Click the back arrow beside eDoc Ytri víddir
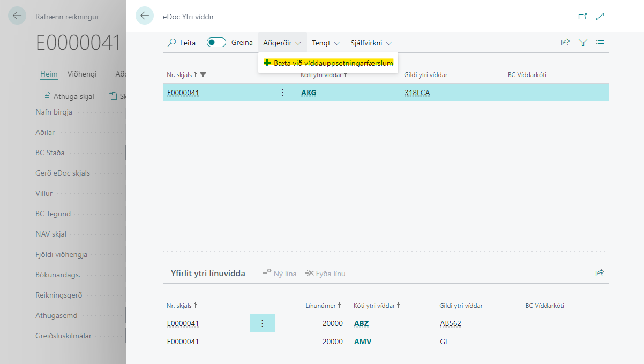The height and width of the screenshot is (364, 644). (x=144, y=16)
